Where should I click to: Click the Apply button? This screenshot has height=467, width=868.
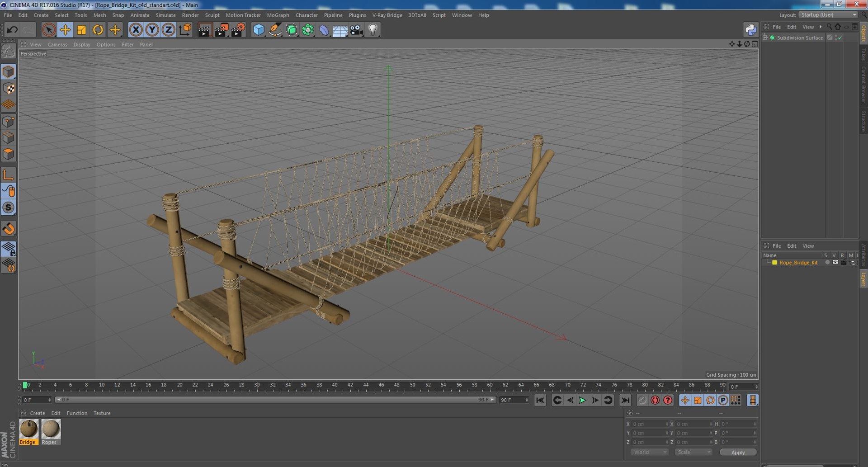point(738,452)
